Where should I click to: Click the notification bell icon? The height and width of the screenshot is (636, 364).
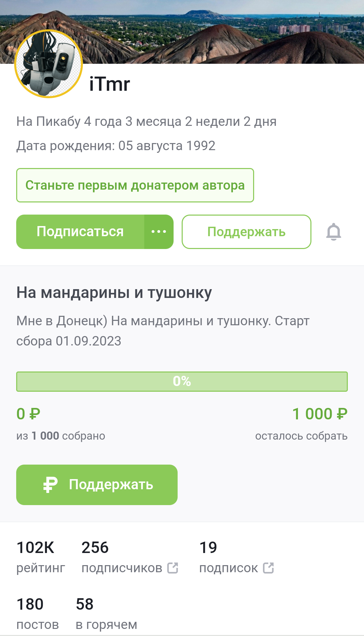click(x=333, y=232)
